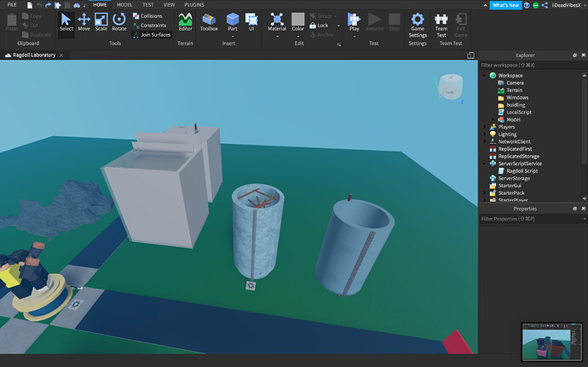The image size is (588, 367).
Task: Open the Terrain Editor
Action: (x=184, y=22)
